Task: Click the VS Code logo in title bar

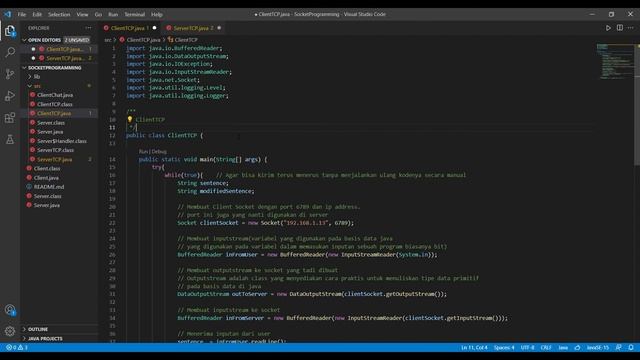Action: pyautogui.click(x=8, y=14)
